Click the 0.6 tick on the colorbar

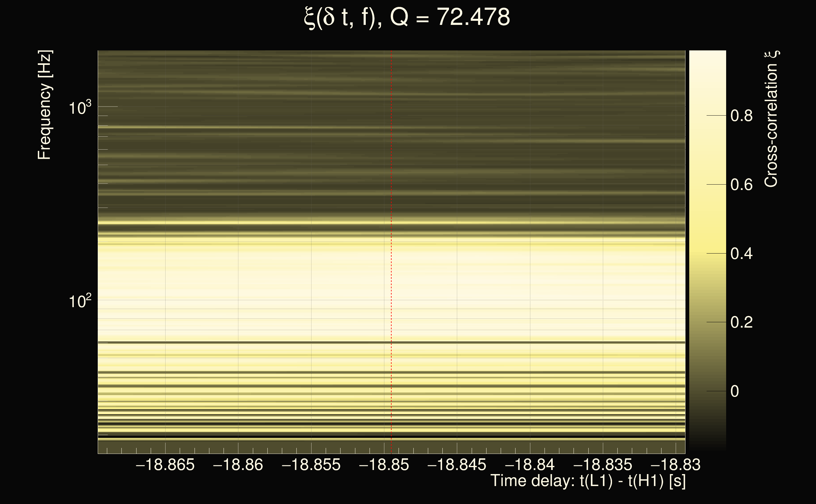click(x=741, y=185)
